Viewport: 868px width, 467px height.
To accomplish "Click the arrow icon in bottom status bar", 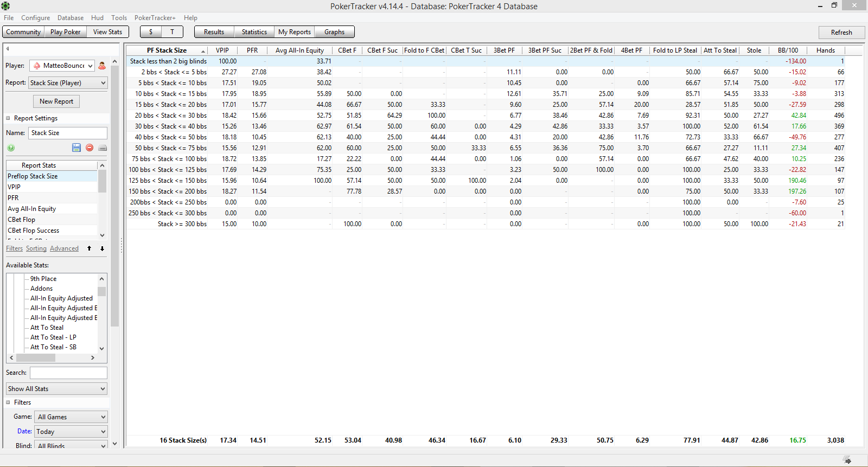I will pos(847,460).
